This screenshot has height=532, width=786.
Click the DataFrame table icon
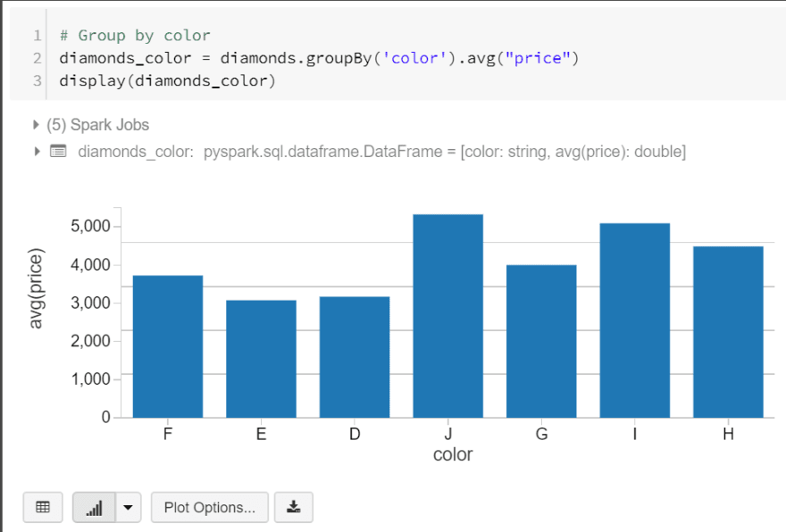pos(58,151)
